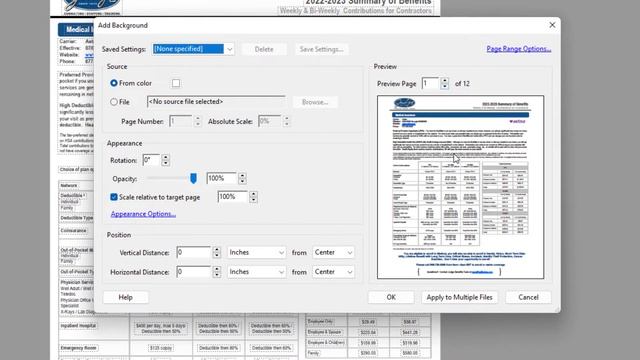Click the target page scale percentage field
This screenshot has width=640, height=360.
click(x=233, y=197)
